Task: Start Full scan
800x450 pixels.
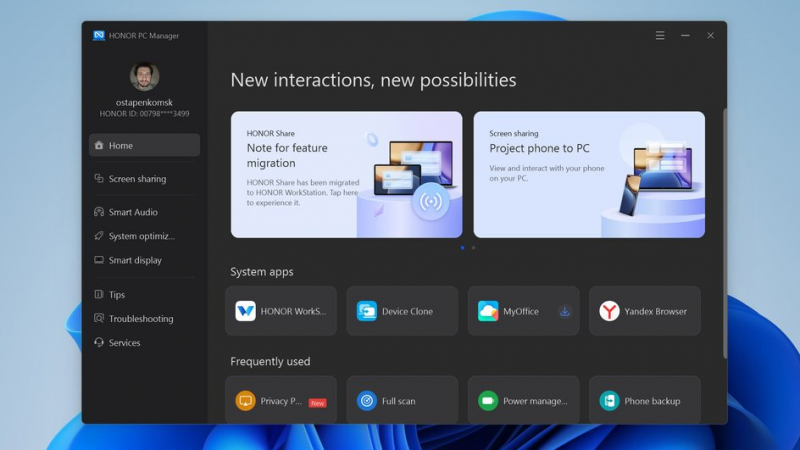Action: coord(403,400)
